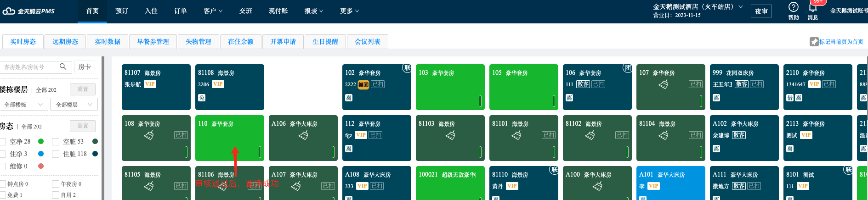Click the 联 badge on room 81110
The width and height of the screenshot is (868, 200).
[x=554, y=170]
